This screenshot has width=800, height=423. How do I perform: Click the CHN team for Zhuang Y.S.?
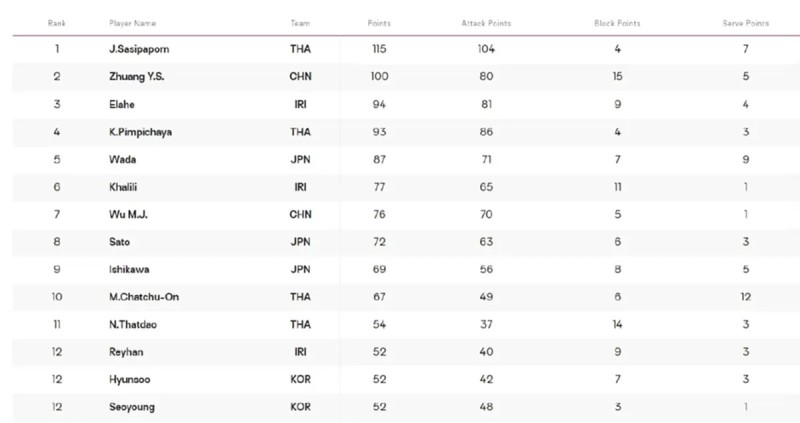pos(301,77)
